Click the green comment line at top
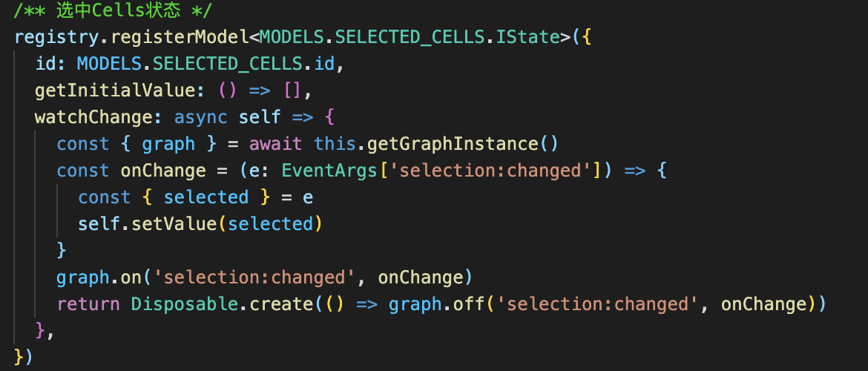Image resolution: width=868 pixels, height=371 pixels. [x=113, y=10]
